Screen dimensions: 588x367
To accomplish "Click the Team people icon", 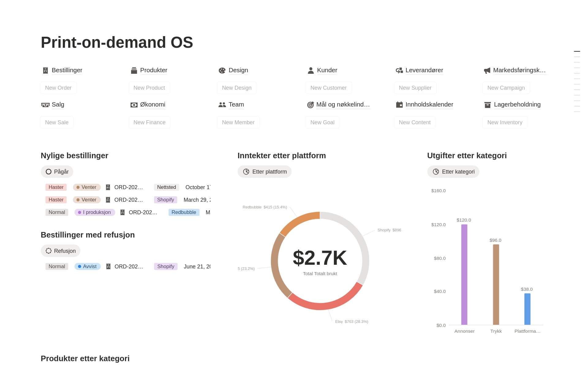I will pos(222,105).
